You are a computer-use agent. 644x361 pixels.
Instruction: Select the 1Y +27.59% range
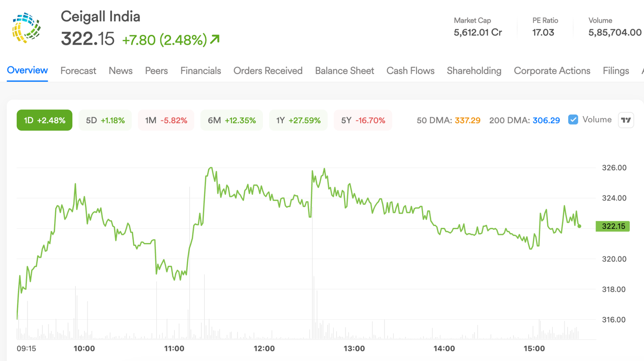[298, 120]
